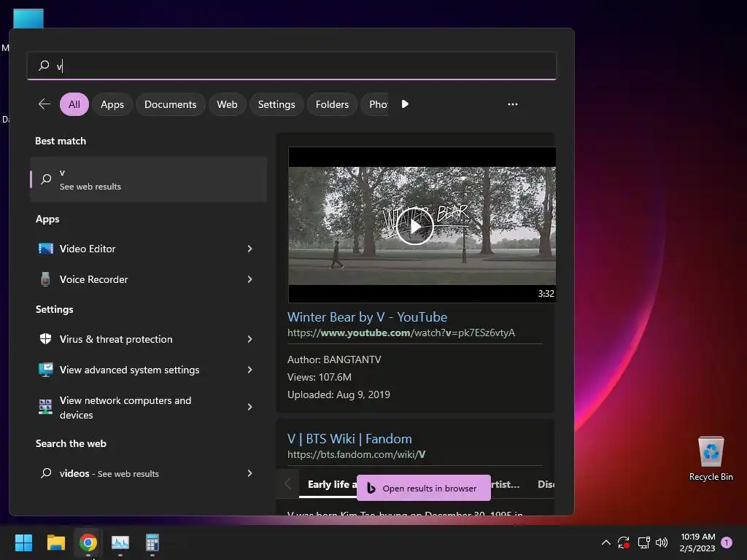747x560 pixels.
Task: Click the magnifier icon in search box
Action: (44, 65)
